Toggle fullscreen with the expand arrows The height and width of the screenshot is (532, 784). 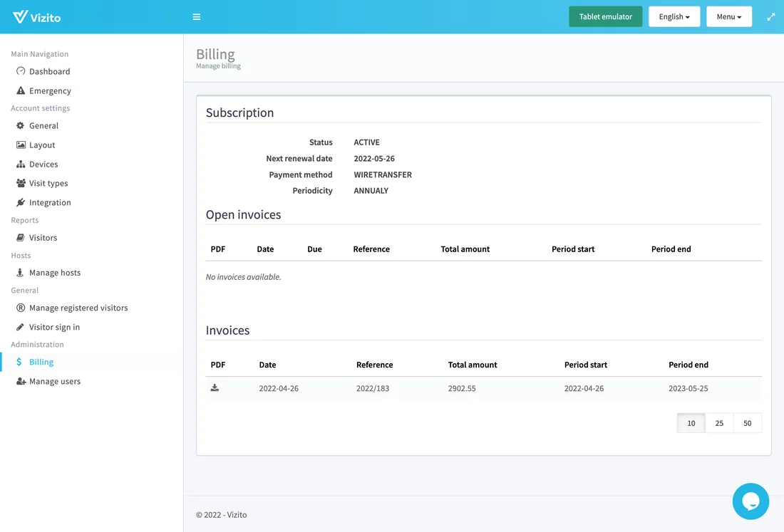click(770, 16)
